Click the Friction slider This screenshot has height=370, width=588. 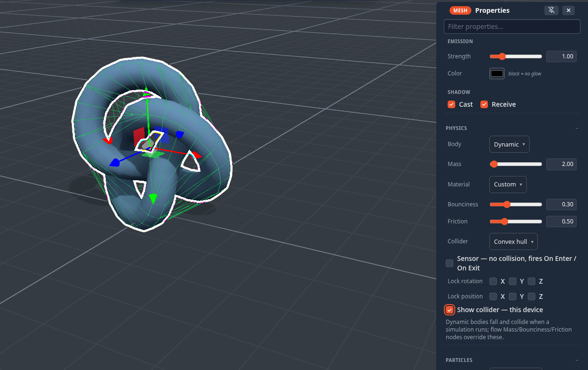[x=516, y=222]
